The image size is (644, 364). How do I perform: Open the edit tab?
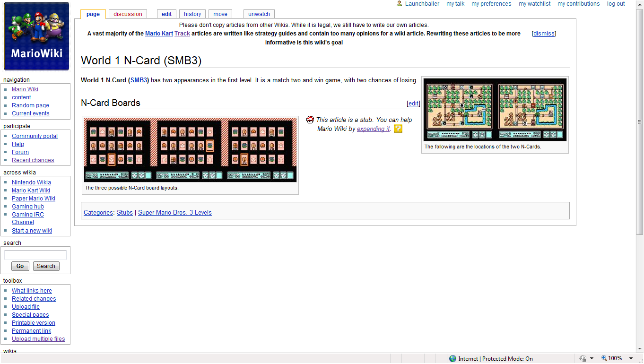[166, 14]
